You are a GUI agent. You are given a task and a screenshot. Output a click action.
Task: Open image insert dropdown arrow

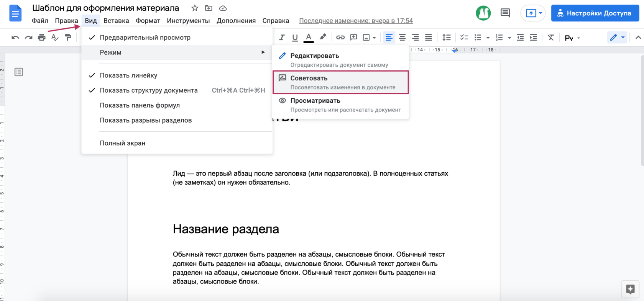click(374, 38)
